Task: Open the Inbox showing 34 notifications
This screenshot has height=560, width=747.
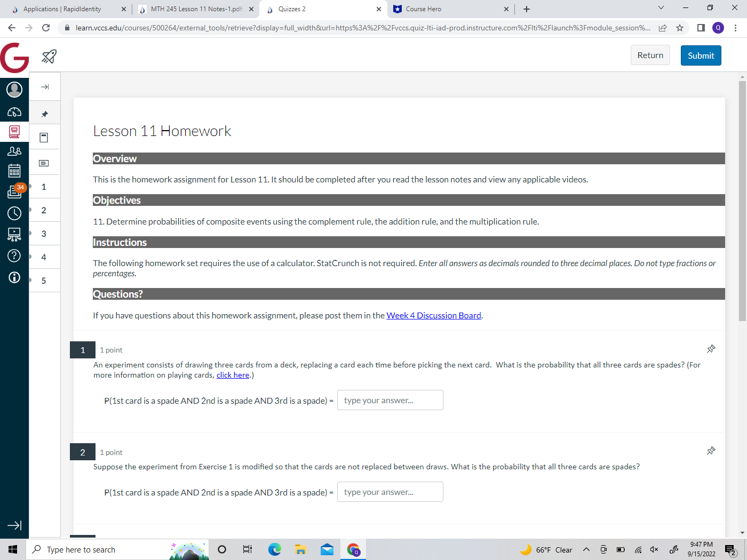Action: pos(14,192)
